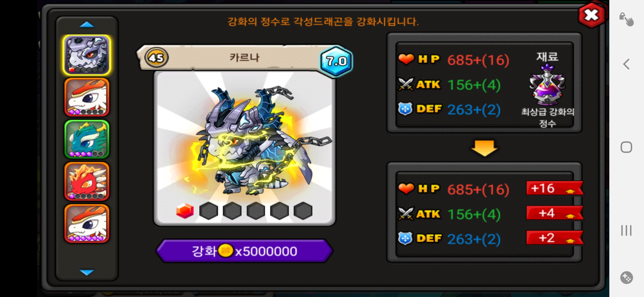Tap the Android back navigation arrow

point(626,64)
